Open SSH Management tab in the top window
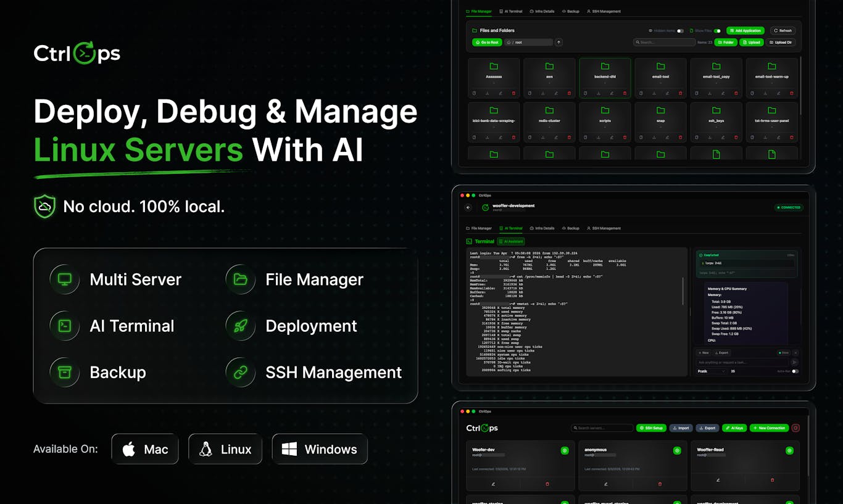843x504 pixels. pos(604,11)
